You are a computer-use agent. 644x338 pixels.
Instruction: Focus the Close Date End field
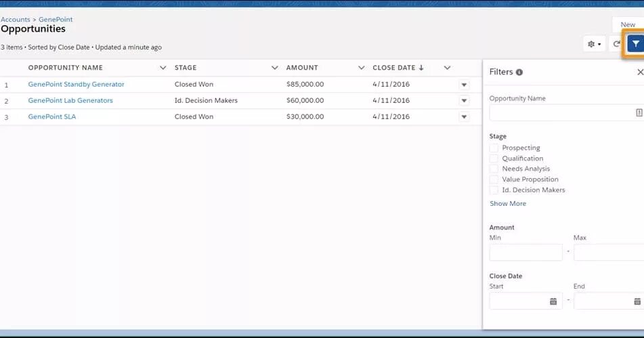pos(609,301)
